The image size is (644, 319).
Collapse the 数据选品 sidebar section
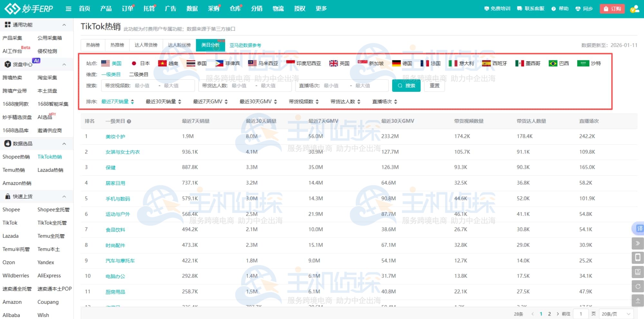[x=64, y=143]
